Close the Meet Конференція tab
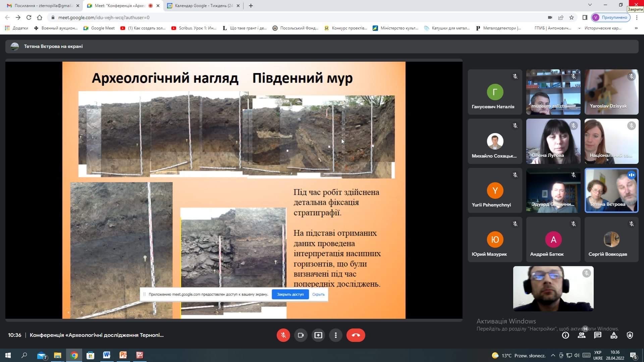Screen dimensions: 644x362 pos(158,6)
